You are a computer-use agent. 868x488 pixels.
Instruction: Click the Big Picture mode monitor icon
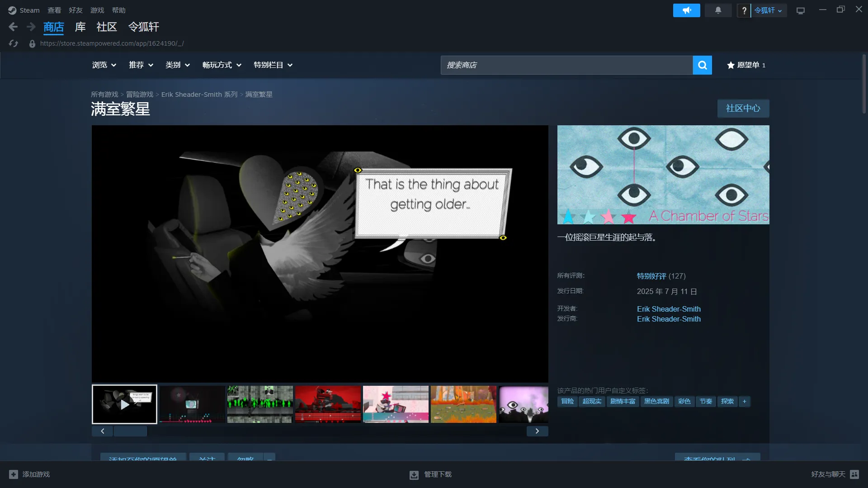click(x=801, y=10)
